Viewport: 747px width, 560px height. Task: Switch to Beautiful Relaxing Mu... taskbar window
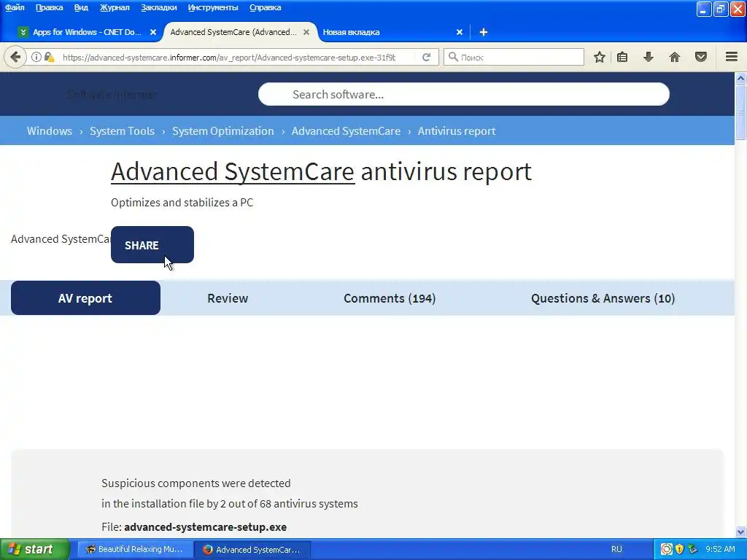coord(134,549)
